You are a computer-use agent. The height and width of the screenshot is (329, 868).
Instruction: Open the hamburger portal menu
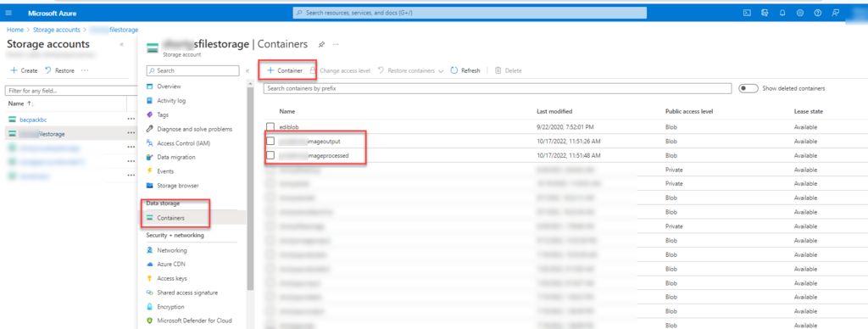(x=8, y=13)
